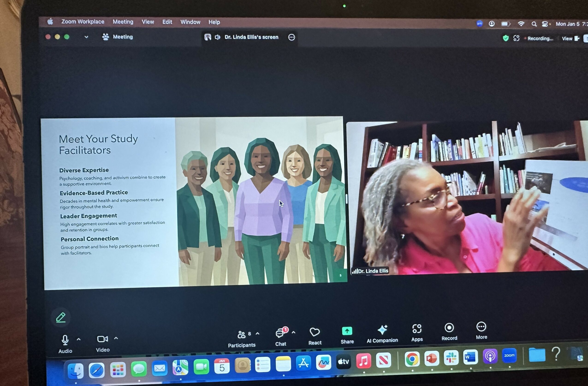Open Google Chrome from the dock

click(412, 359)
